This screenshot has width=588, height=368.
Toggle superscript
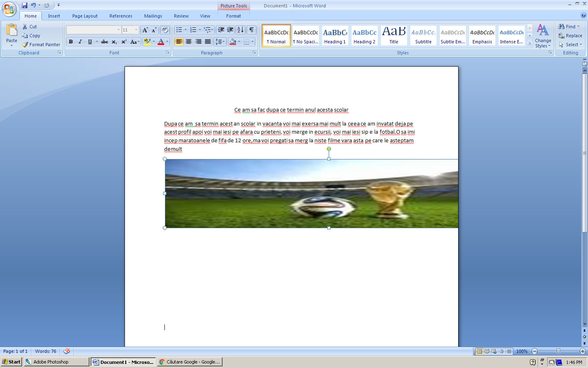click(x=124, y=42)
